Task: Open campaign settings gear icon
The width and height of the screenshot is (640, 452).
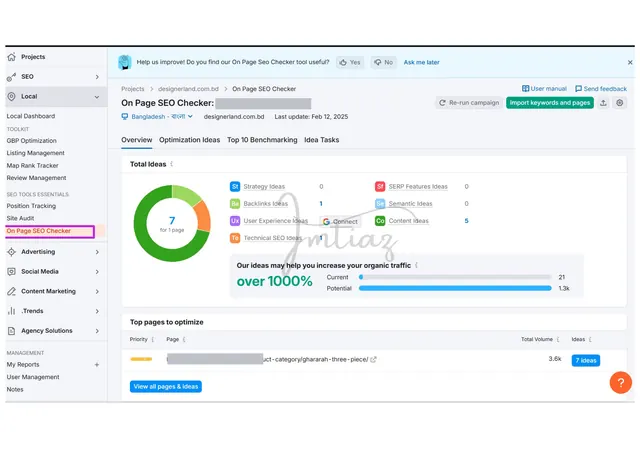Action: pyautogui.click(x=620, y=103)
